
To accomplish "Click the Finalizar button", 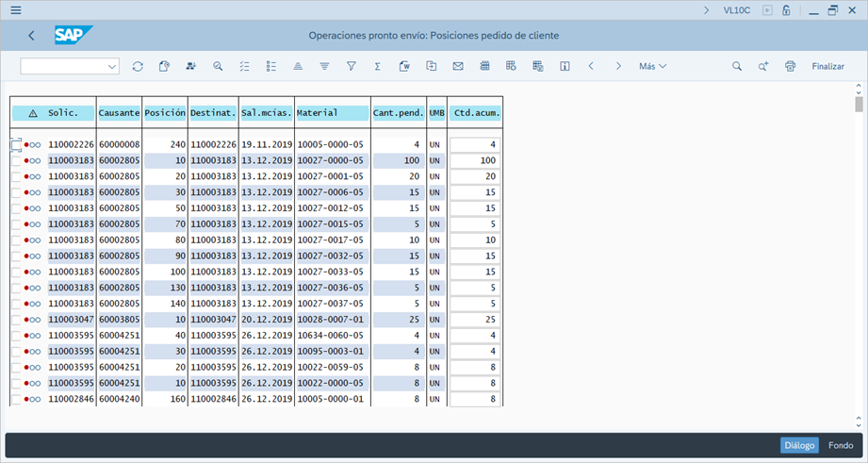I will pyautogui.click(x=827, y=67).
